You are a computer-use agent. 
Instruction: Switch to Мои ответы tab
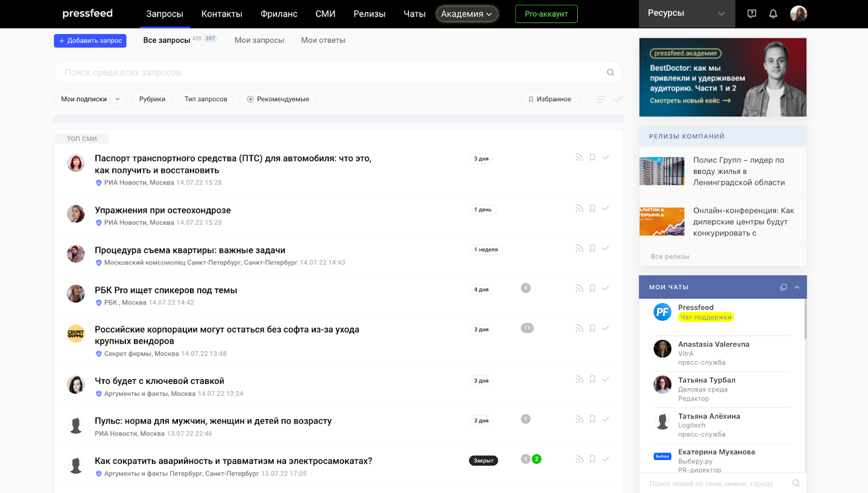tap(323, 40)
